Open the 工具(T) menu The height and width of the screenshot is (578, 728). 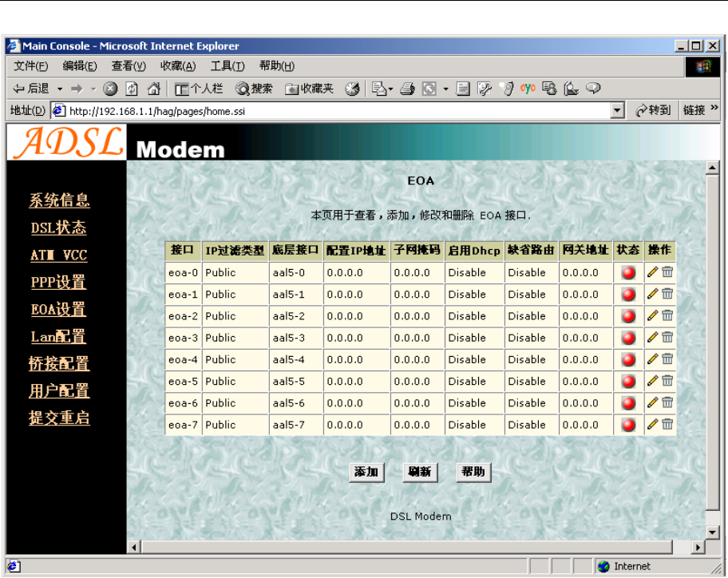[227, 66]
